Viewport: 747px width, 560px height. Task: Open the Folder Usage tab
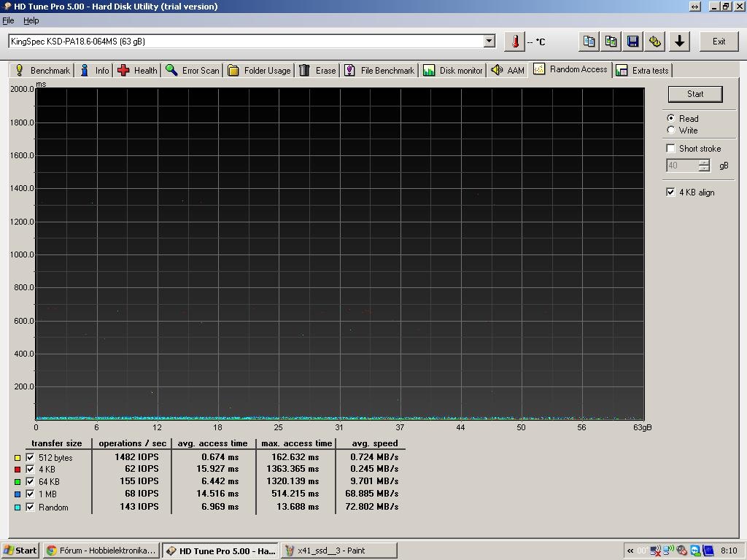click(x=259, y=71)
